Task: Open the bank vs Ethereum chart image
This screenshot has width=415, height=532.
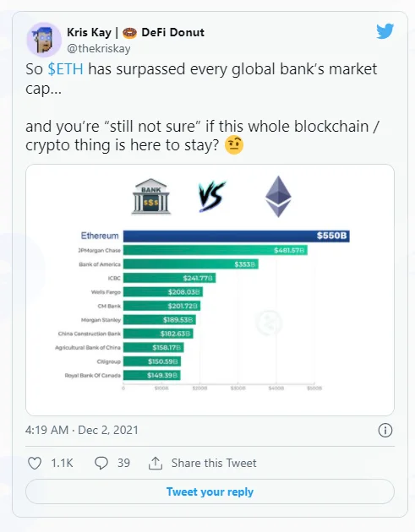Action: [x=210, y=290]
